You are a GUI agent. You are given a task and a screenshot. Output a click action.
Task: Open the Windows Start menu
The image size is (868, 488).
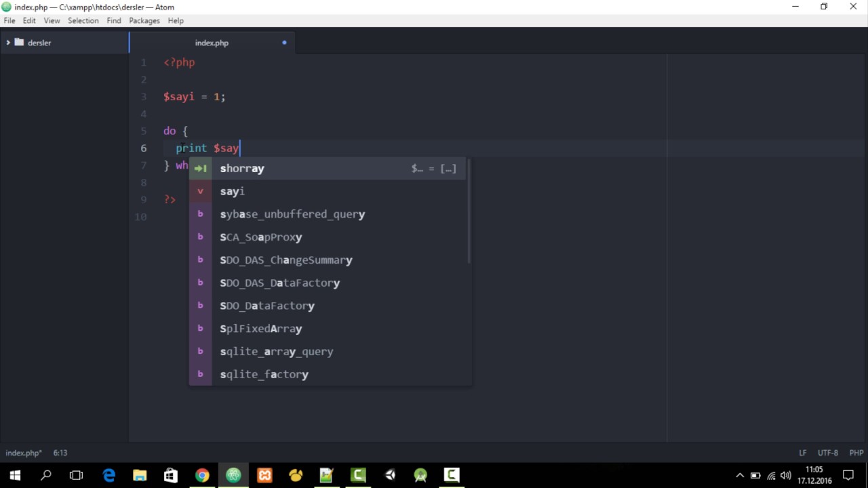click(x=15, y=475)
